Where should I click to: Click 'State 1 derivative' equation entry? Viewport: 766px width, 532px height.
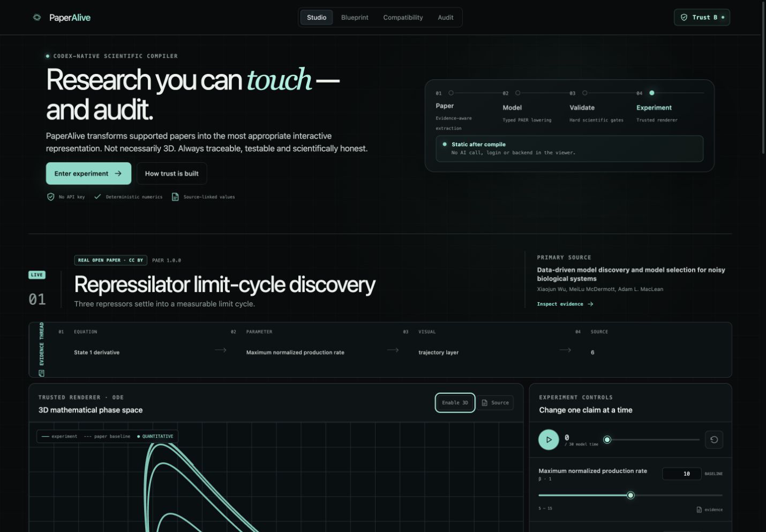[96, 353]
